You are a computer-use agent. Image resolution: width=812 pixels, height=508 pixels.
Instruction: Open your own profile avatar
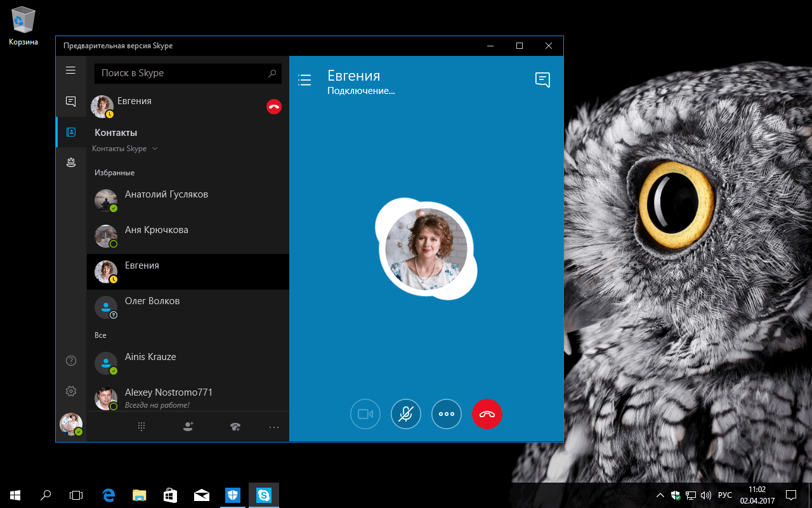click(70, 424)
